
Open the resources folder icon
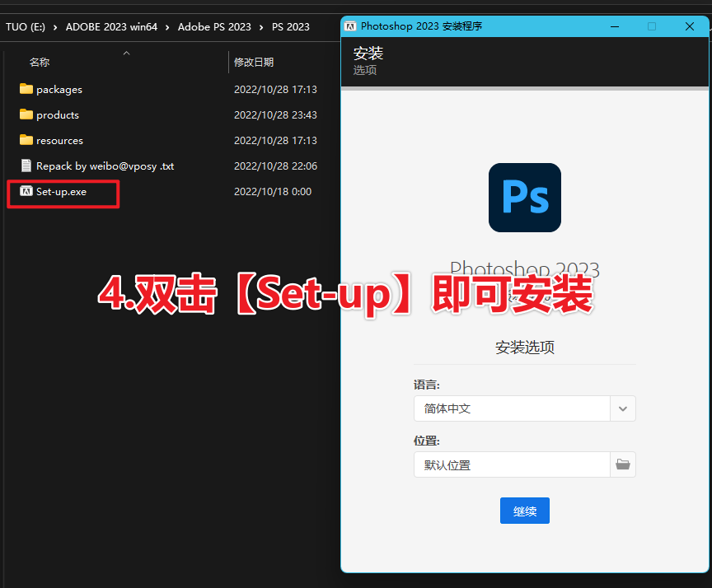[x=26, y=140]
